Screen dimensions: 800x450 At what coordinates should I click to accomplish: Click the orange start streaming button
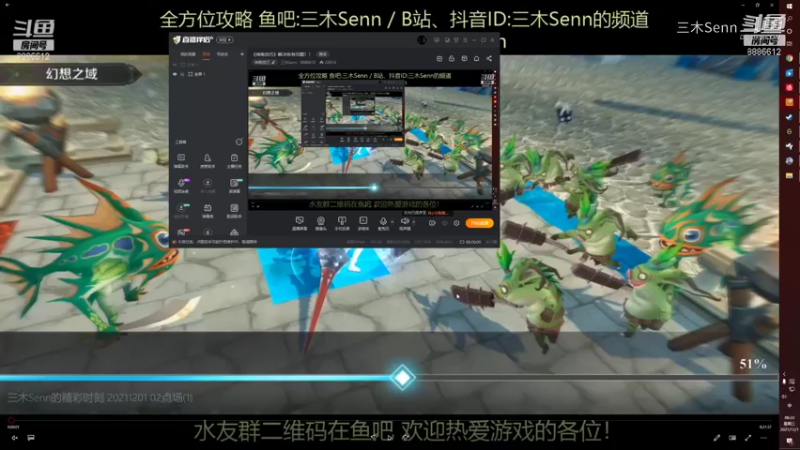480,223
